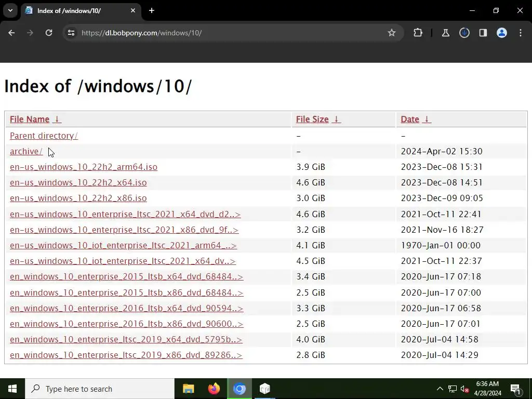Select the 2023-Dec-09 09:05 date cell
This screenshot has height=399, width=532.
tap(442, 198)
